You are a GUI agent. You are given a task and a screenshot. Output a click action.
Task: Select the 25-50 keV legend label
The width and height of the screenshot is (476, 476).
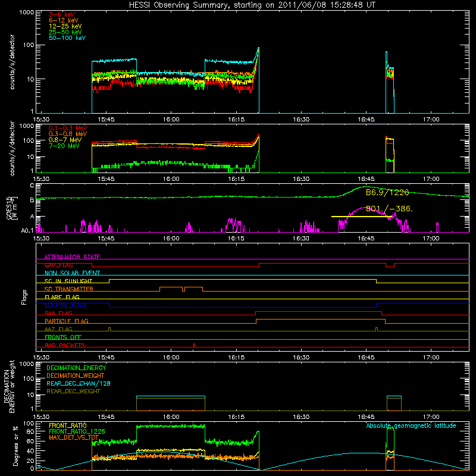pyautogui.click(x=65, y=32)
